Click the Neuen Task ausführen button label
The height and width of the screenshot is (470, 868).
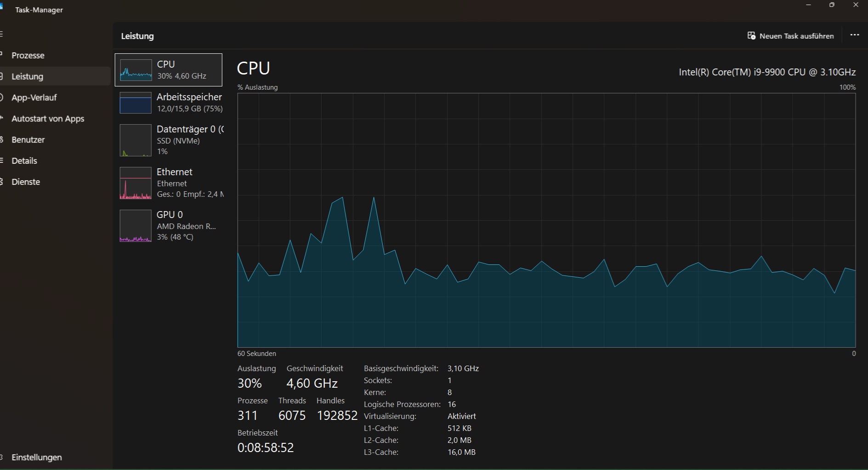796,36
